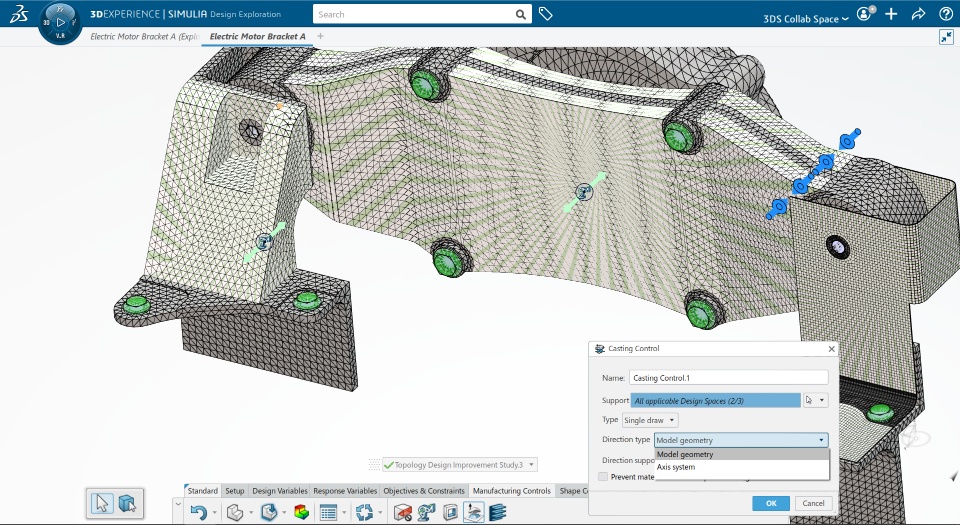Click the blue stacked layers stamping icon
Image resolution: width=960 pixels, height=525 pixels.
(498, 512)
